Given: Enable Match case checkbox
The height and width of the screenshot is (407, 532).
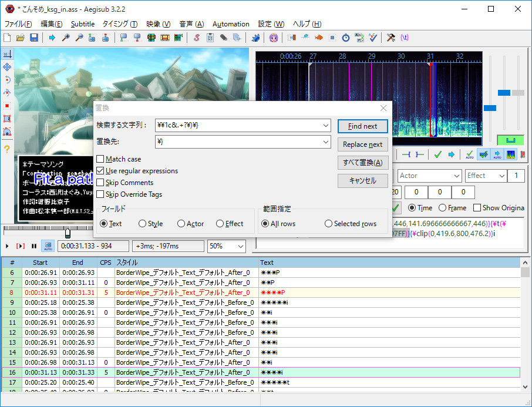Looking at the screenshot, I should [100, 159].
